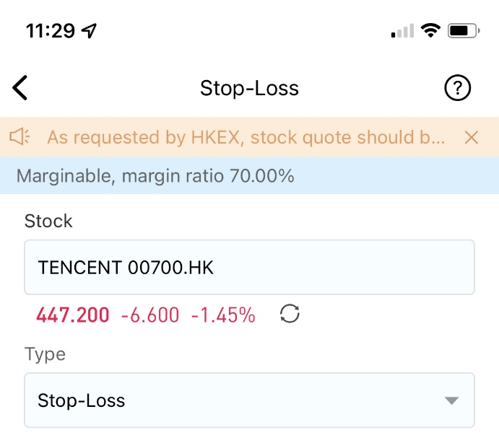This screenshot has width=499, height=448.
Task: Expand the Type dropdown arrow
Action: pos(451,400)
